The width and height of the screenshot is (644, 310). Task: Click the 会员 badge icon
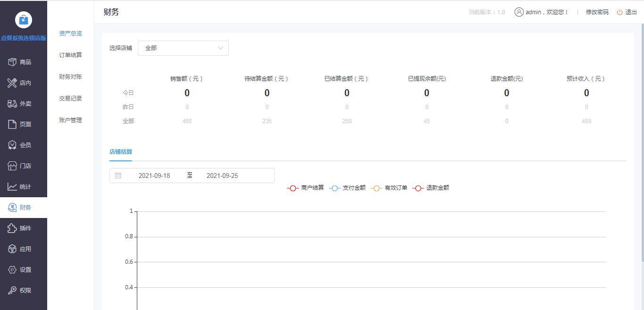pos(12,145)
